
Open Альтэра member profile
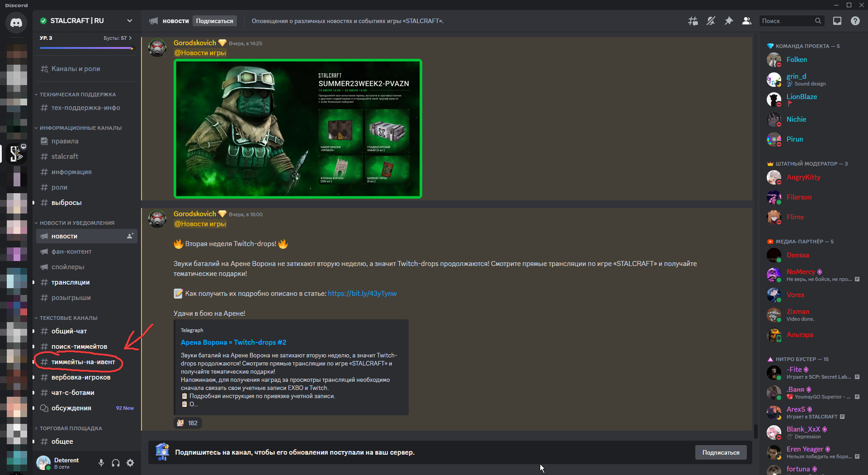809,335
